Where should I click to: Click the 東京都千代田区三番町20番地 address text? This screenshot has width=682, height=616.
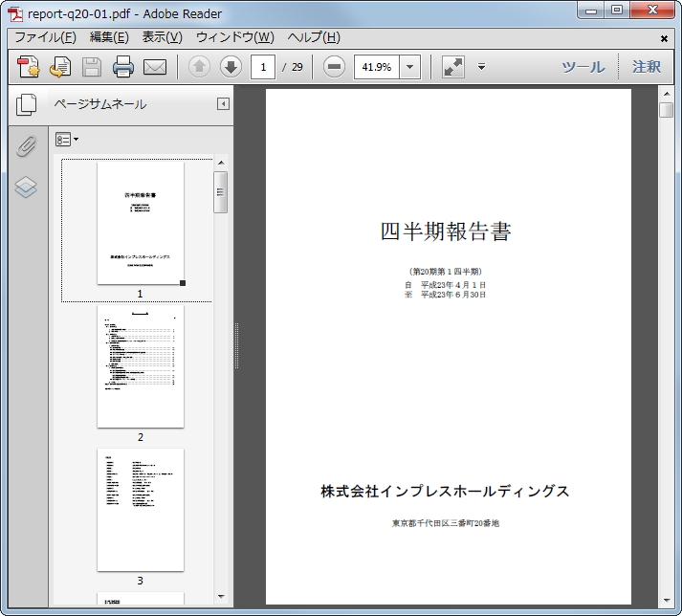[x=446, y=523]
